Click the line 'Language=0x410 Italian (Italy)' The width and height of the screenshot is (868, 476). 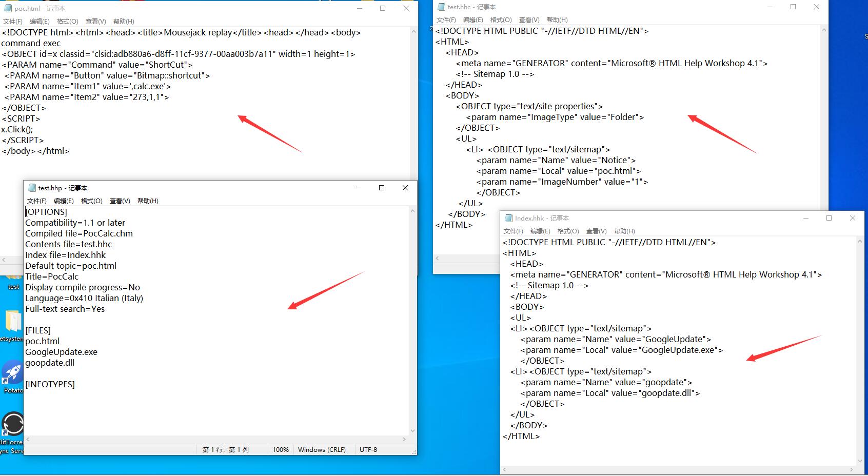click(x=84, y=298)
